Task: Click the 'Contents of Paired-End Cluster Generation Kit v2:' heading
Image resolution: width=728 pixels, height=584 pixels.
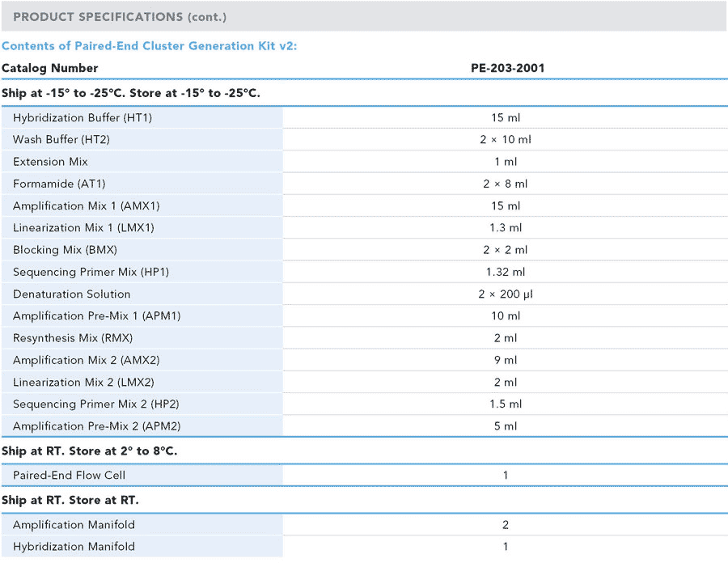Action: click(149, 46)
